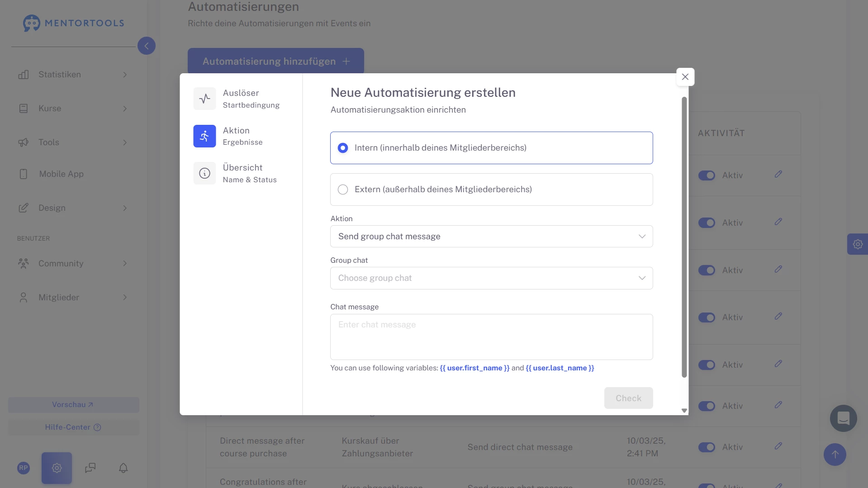Click the Aktion running figure icon
Image resolution: width=868 pixels, height=488 pixels.
pos(204,136)
